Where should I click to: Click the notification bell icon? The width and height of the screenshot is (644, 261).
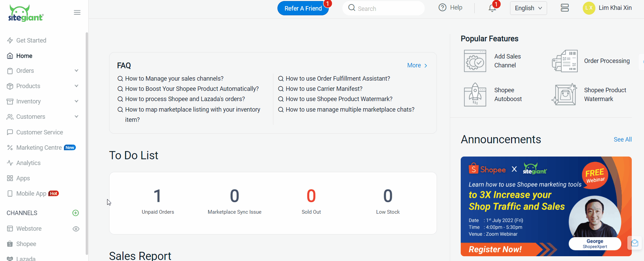pos(492,8)
